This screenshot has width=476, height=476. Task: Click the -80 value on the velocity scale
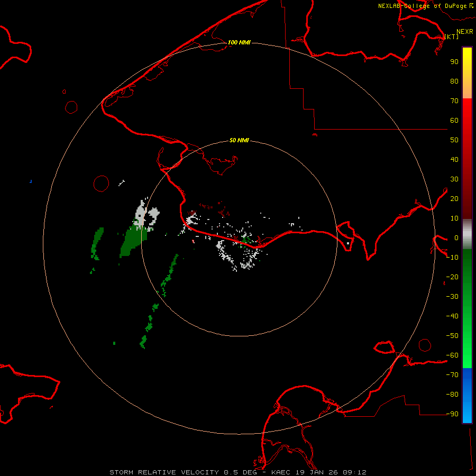point(452,395)
